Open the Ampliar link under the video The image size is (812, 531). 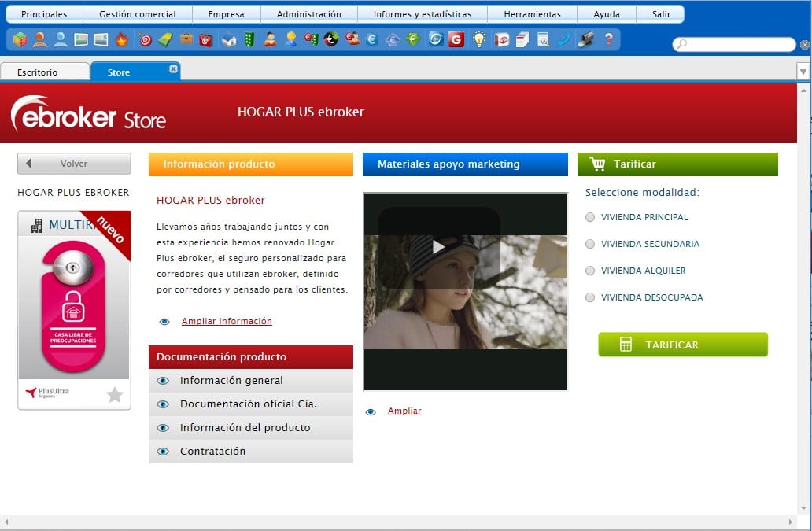point(404,411)
